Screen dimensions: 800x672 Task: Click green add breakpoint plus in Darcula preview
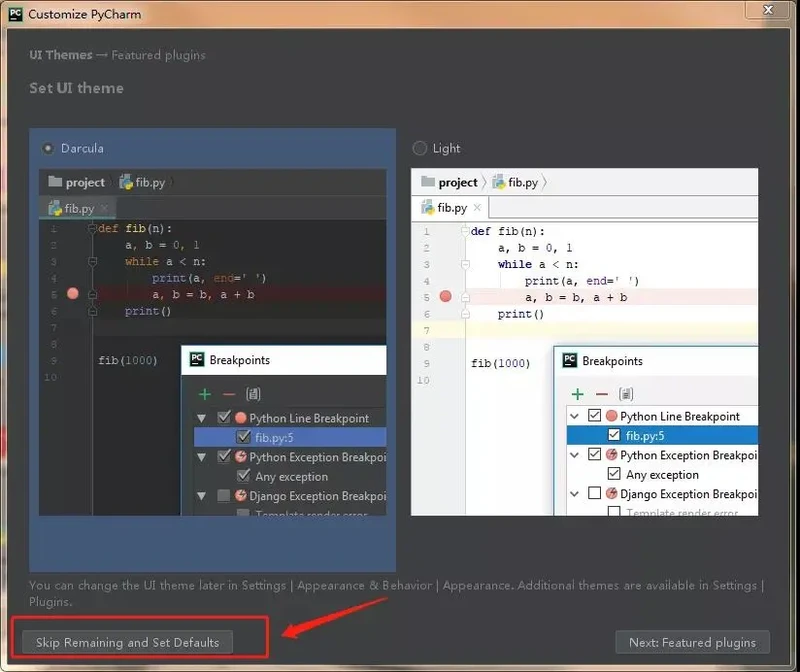tap(205, 394)
